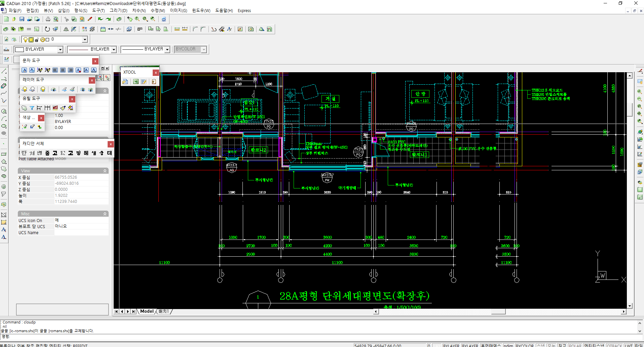This screenshot has height=347, width=644.
Task: Click the Redo green arrow icon
Action: click(108, 19)
